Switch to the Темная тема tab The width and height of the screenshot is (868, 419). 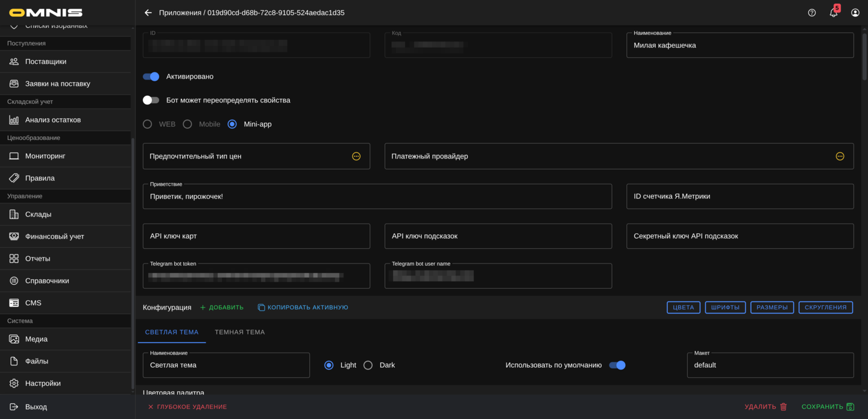[x=240, y=332]
